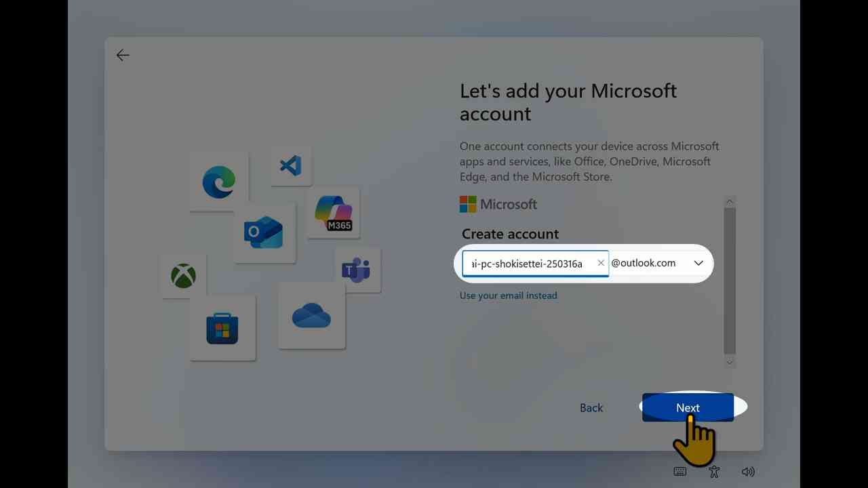Viewport: 868px width, 488px height.
Task: Click the scrollbar down arrow
Action: [730, 363]
